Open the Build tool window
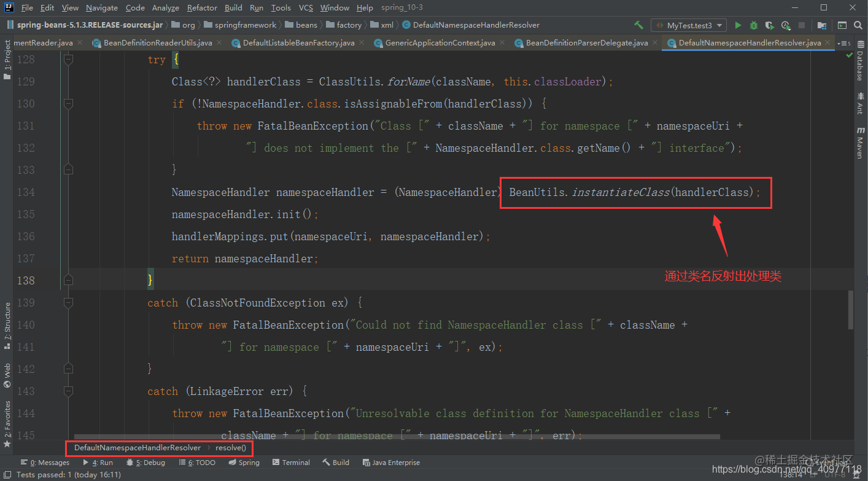Viewport: 868px width, 481px height. pos(336,463)
